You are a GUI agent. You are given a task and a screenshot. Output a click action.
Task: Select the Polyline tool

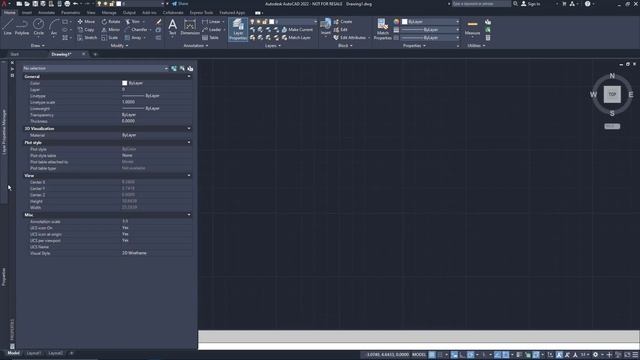(x=22, y=27)
